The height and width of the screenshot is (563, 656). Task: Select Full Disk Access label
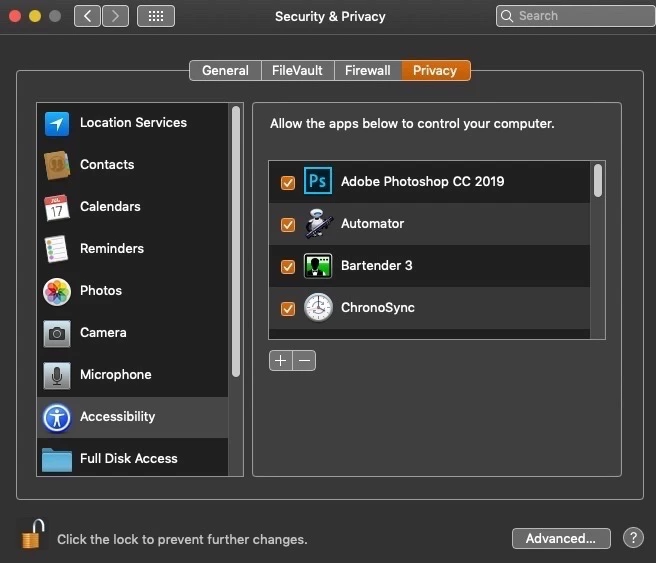coord(129,458)
